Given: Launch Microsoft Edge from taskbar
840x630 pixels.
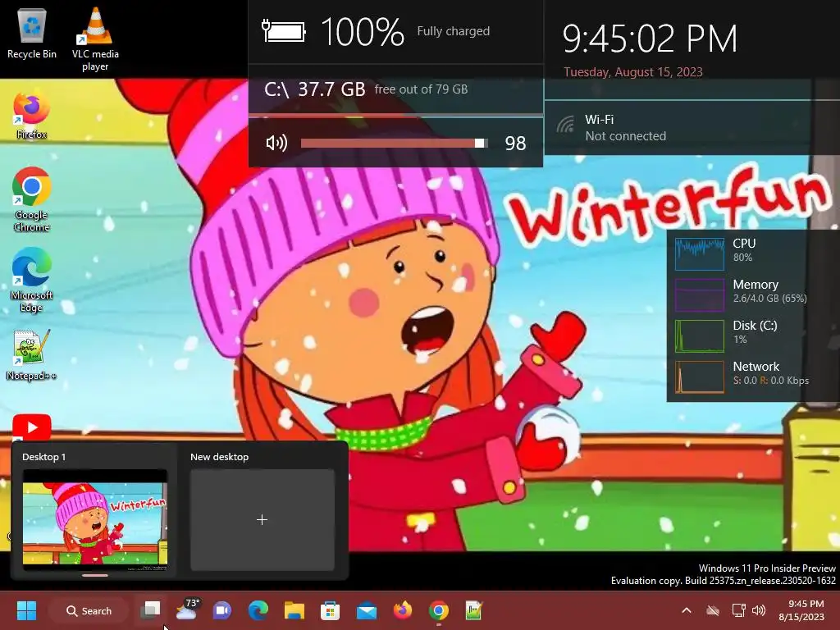Looking at the screenshot, I should click(x=258, y=610).
